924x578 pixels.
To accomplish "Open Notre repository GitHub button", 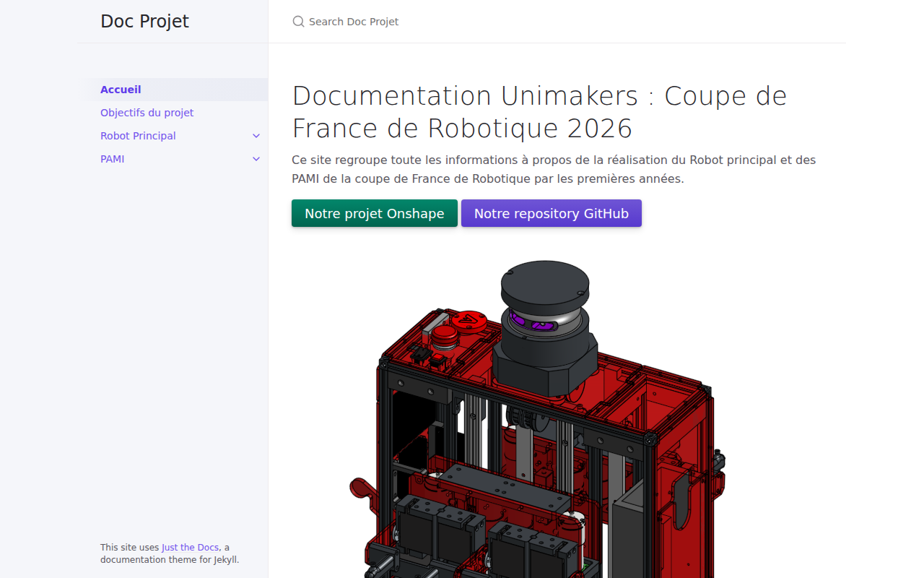I will point(552,213).
